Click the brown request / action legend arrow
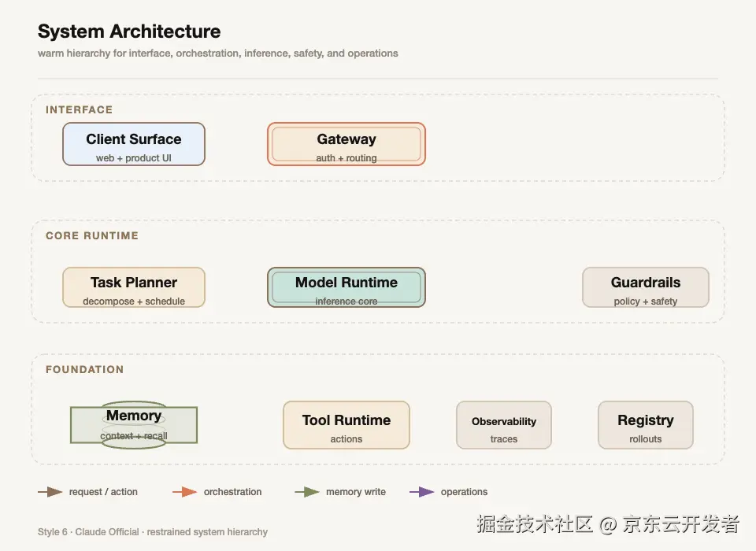The width and height of the screenshot is (756, 551). [x=50, y=492]
